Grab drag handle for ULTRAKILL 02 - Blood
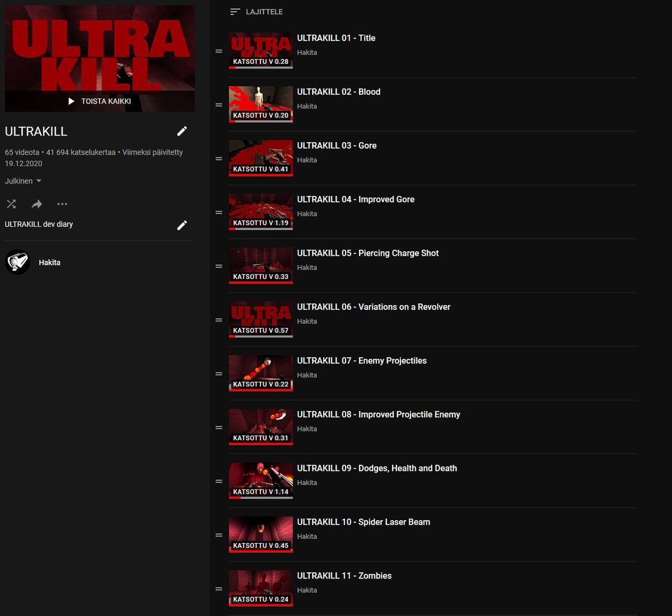This screenshot has width=672, height=616. 219,105
